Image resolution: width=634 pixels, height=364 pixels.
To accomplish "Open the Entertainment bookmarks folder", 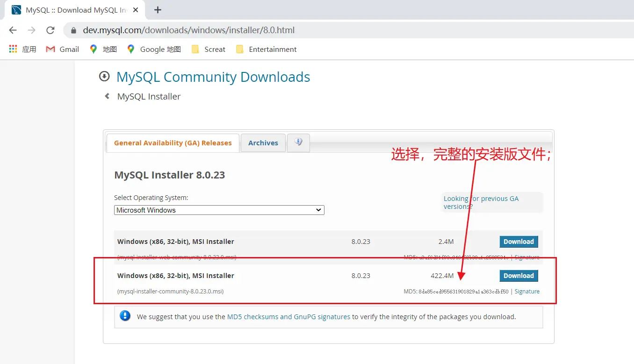I will coord(267,49).
